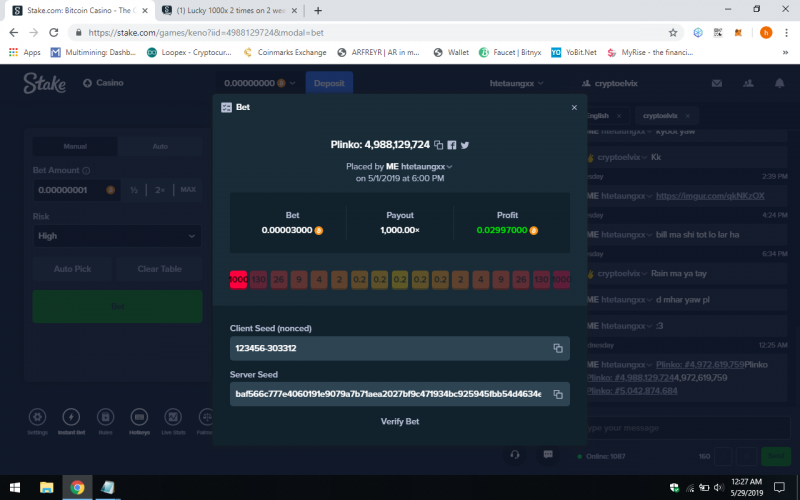Open Chrome menu three dots
This screenshot has width=800, height=500.
pyautogui.click(x=786, y=33)
